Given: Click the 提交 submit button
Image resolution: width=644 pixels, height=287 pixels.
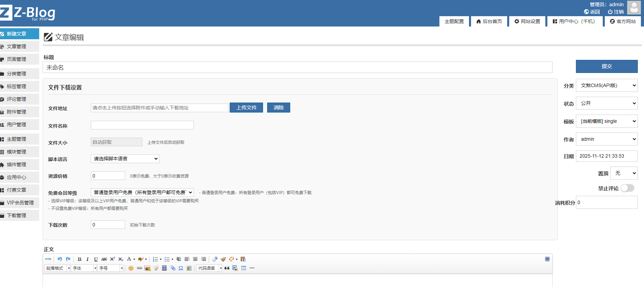Looking at the screenshot, I should point(607,66).
